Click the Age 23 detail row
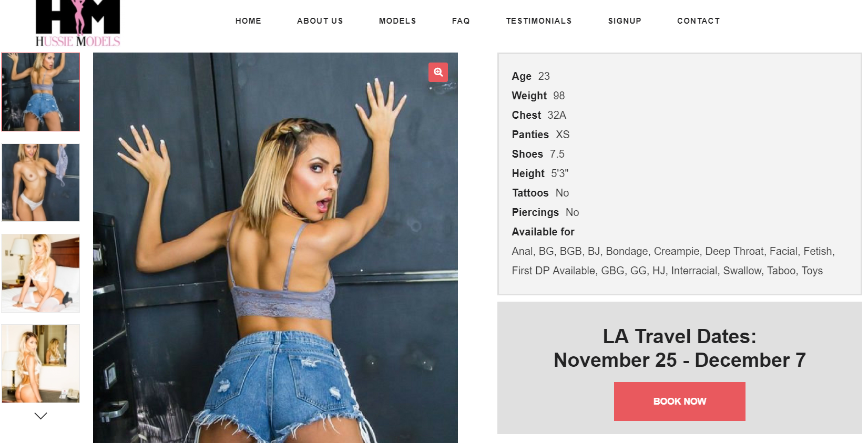The height and width of the screenshot is (443, 868). [x=531, y=76]
